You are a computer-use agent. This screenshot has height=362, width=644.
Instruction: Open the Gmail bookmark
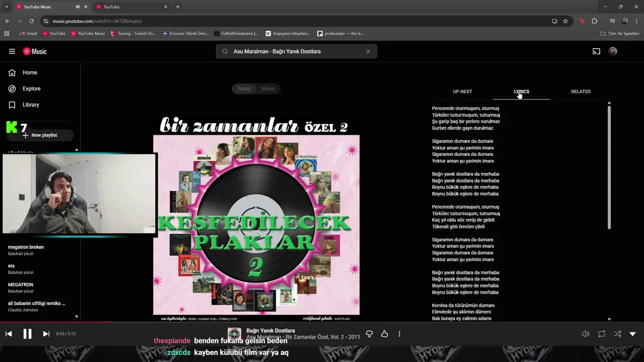28,34
